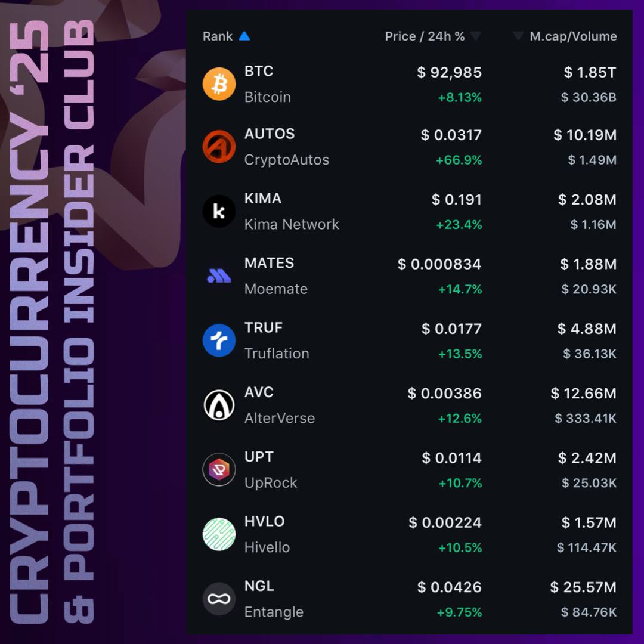Open HVLO price $ 0.00224

445,522
